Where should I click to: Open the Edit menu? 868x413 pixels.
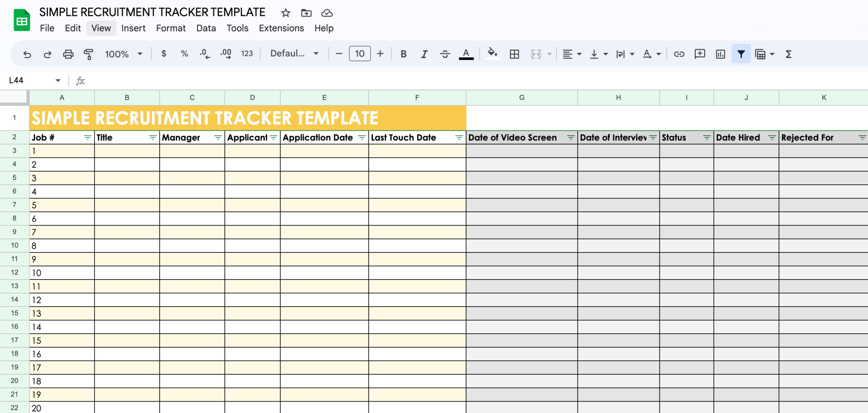pyautogui.click(x=73, y=28)
